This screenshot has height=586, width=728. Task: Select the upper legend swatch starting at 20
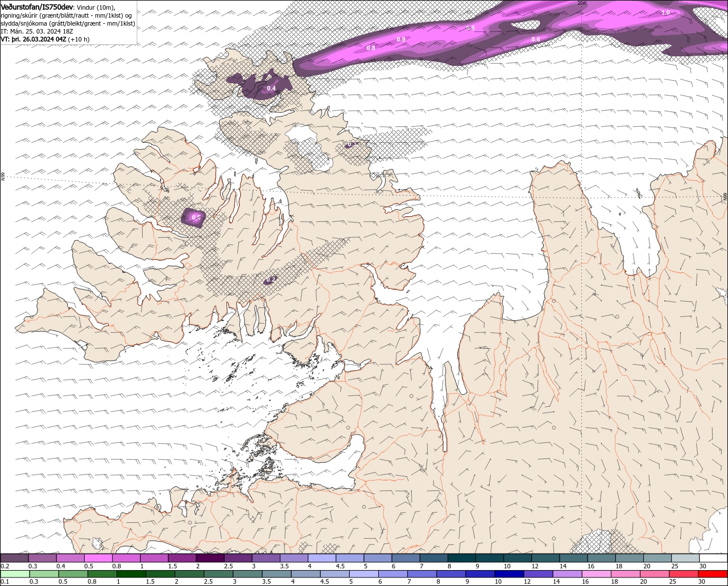click(x=657, y=558)
